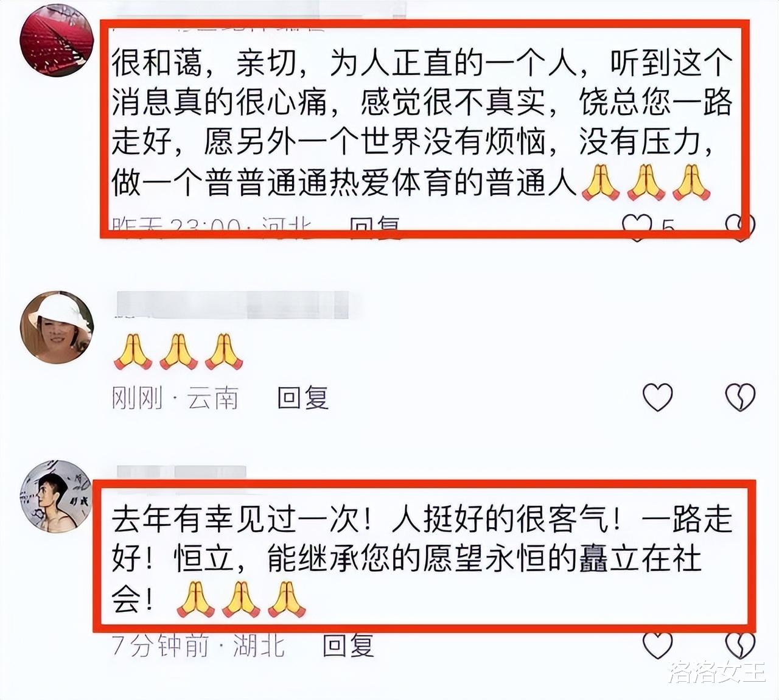Open avatar of the 湖北 commenter
The height and width of the screenshot is (700, 779).
56,496
